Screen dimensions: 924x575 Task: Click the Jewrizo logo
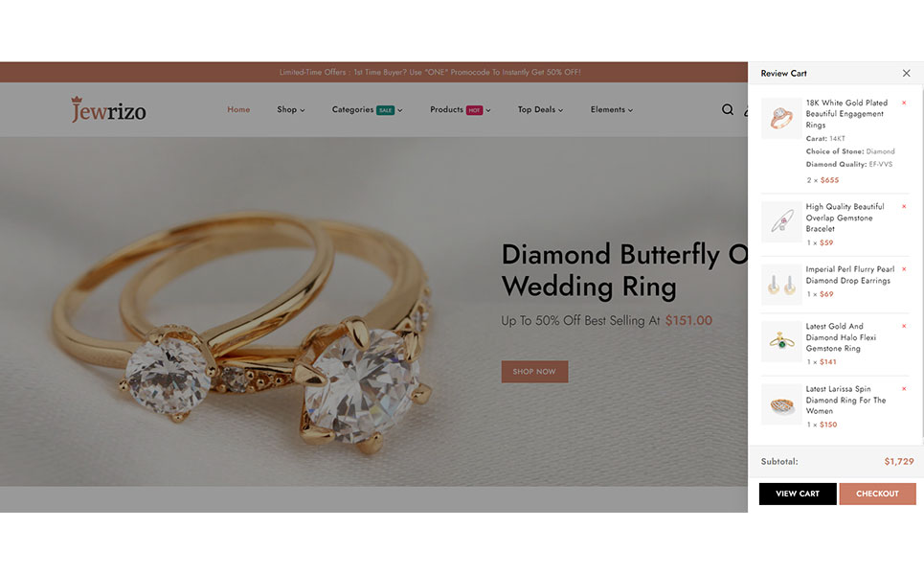[108, 109]
